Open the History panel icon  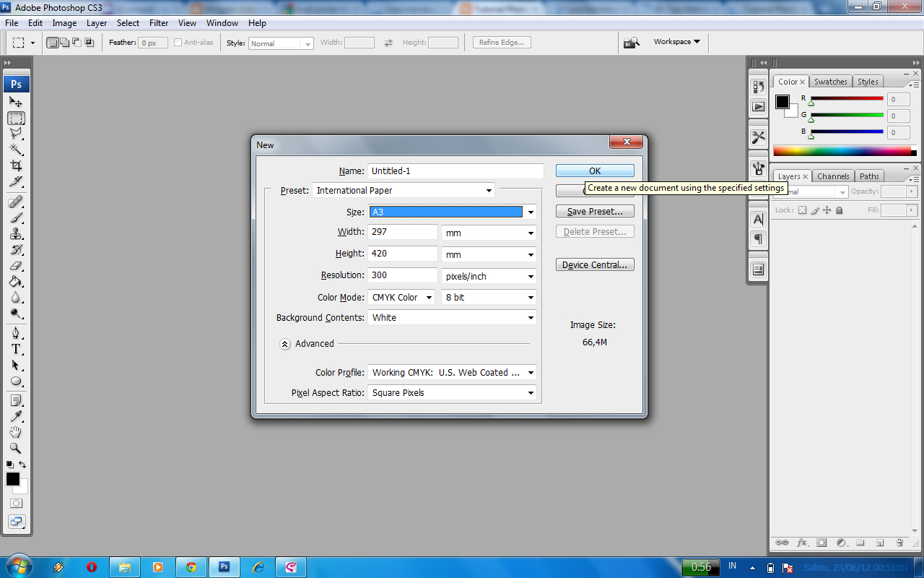tap(758, 87)
